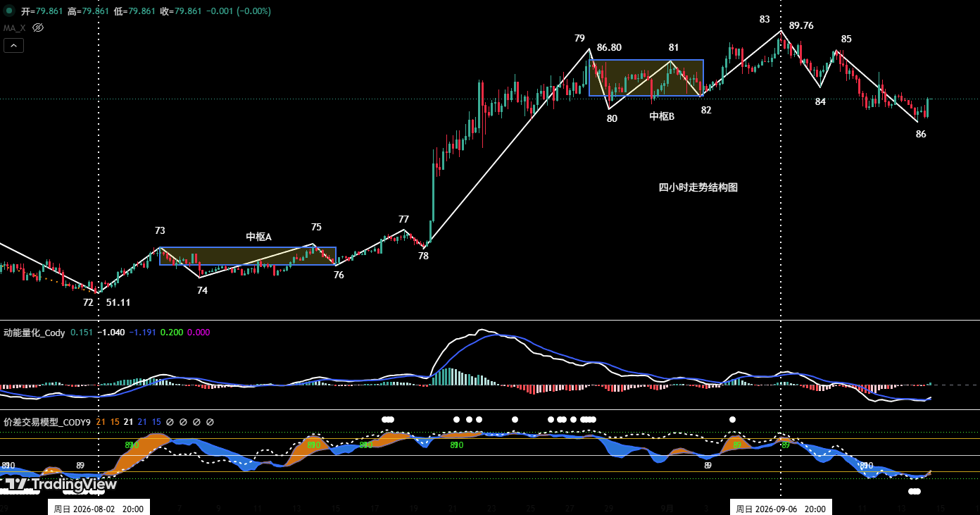Viewport: 980px width, 515px height.
Task: Click the 周日 2026-08-02 20:00 time label
Action: [x=99, y=508]
